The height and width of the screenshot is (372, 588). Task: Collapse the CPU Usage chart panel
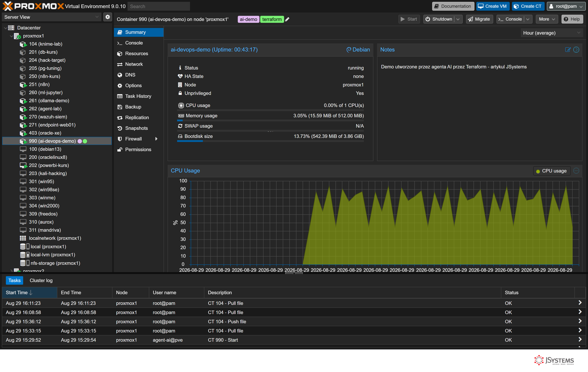point(576,171)
